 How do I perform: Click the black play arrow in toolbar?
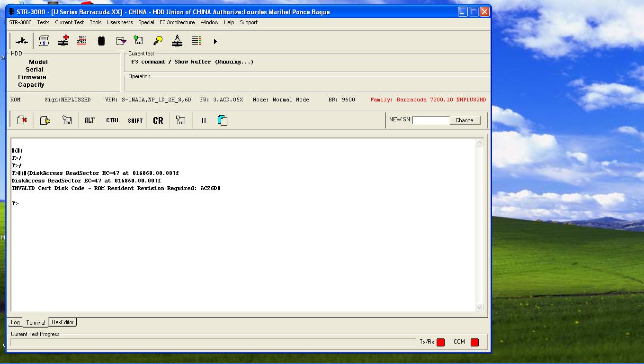click(x=215, y=42)
